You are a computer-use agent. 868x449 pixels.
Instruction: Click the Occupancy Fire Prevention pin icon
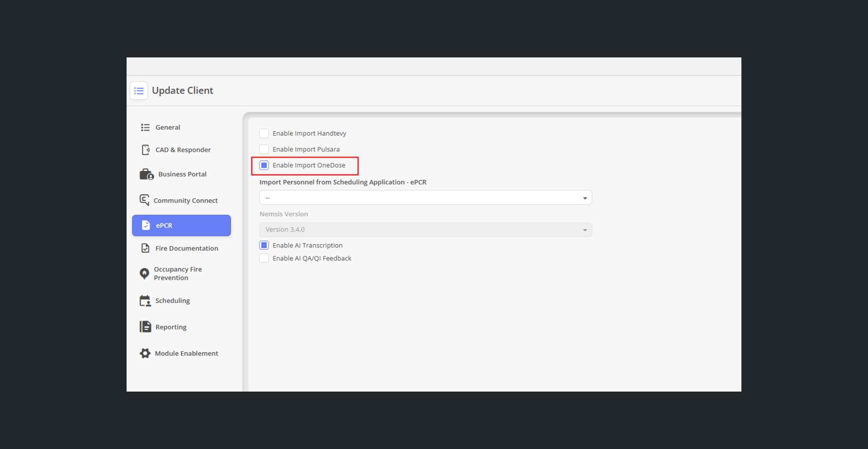144,273
